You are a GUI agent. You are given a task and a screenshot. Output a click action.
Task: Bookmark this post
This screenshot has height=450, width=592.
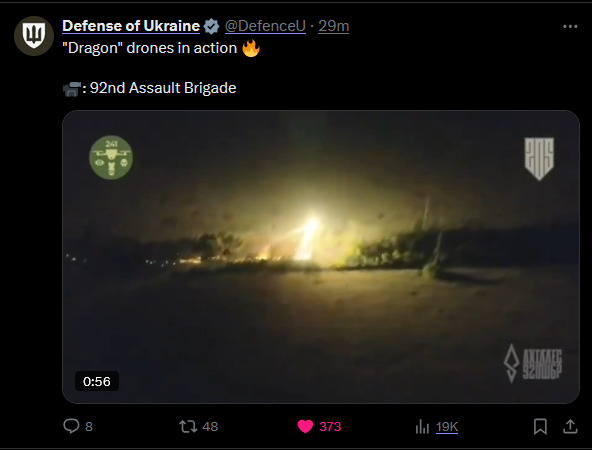click(x=540, y=427)
